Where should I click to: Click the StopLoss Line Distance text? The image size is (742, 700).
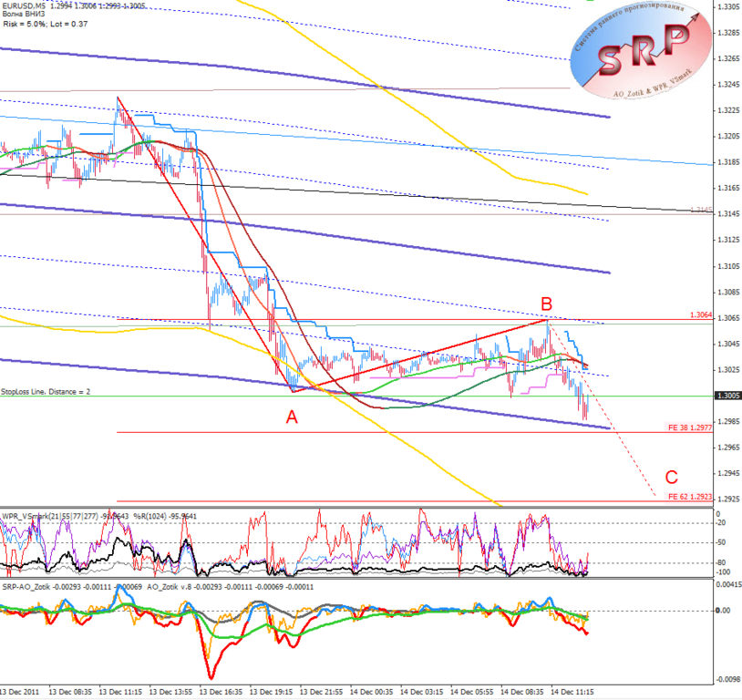pyautogui.click(x=46, y=392)
